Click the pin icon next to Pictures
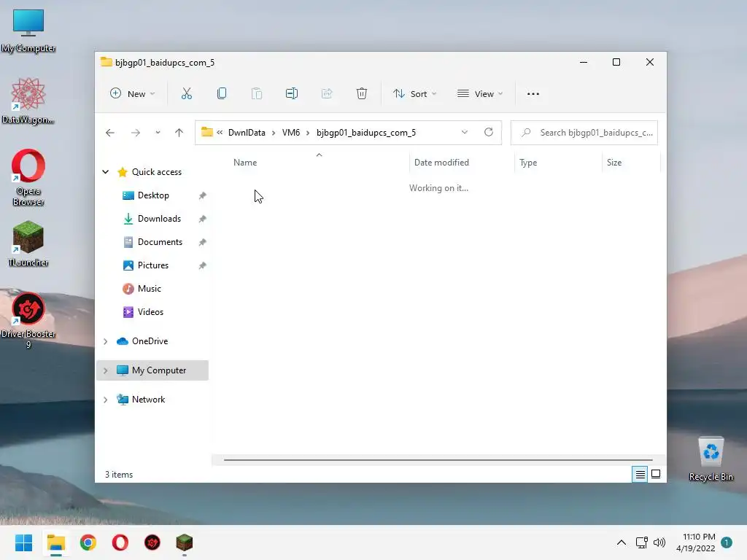Viewport: 747px width, 560px height. tap(203, 265)
